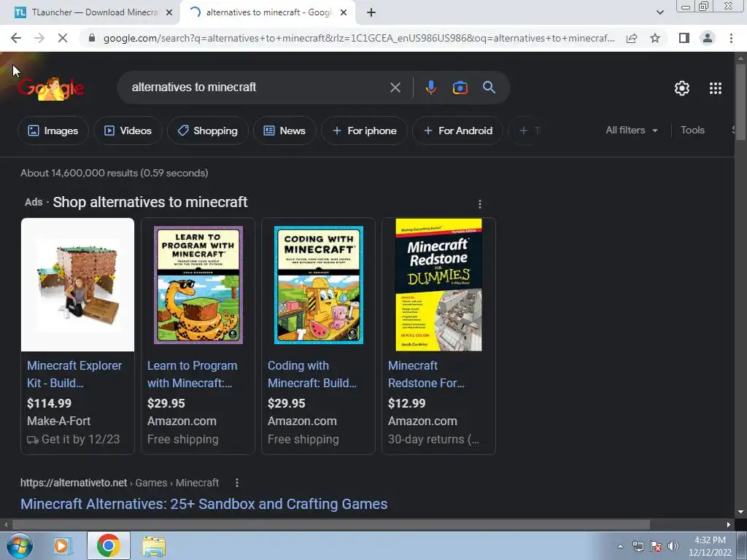Click the browser address bar URL

[x=359, y=38]
